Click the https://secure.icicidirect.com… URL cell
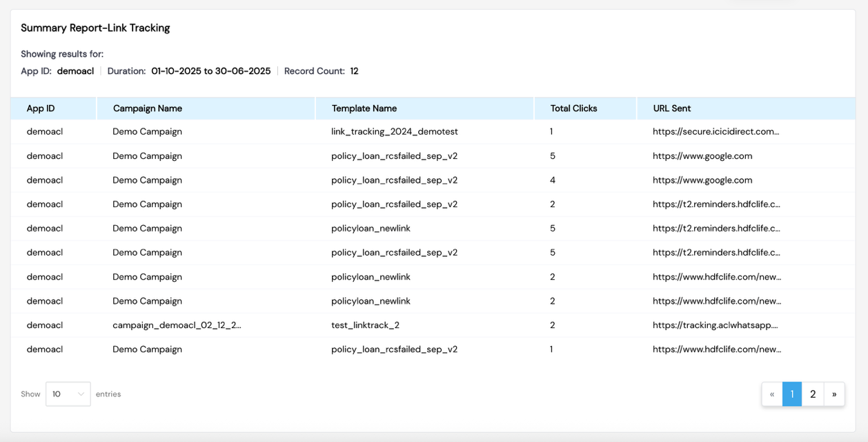The height and width of the screenshot is (442, 868). pyautogui.click(x=716, y=131)
